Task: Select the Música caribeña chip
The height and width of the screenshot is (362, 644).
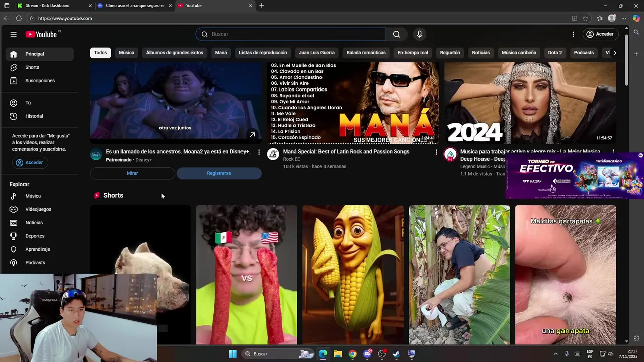Action: 519,53
